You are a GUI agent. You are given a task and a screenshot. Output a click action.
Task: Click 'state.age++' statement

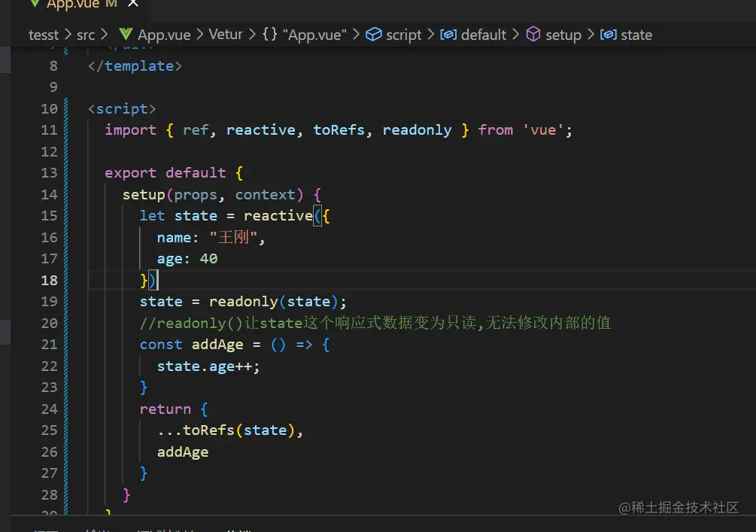[205, 366]
